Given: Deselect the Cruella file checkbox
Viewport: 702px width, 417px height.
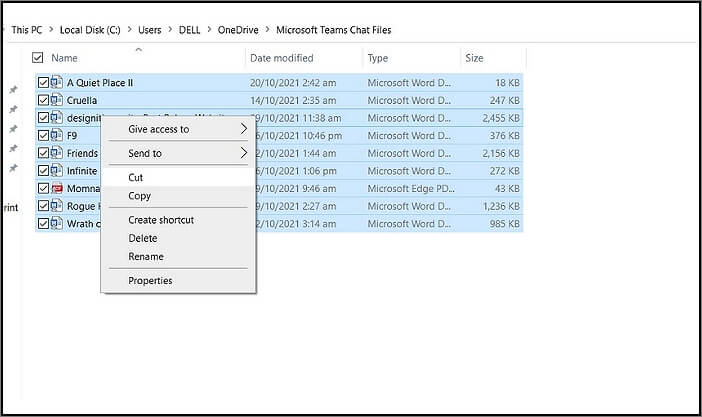Looking at the screenshot, I should tap(42, 100).
